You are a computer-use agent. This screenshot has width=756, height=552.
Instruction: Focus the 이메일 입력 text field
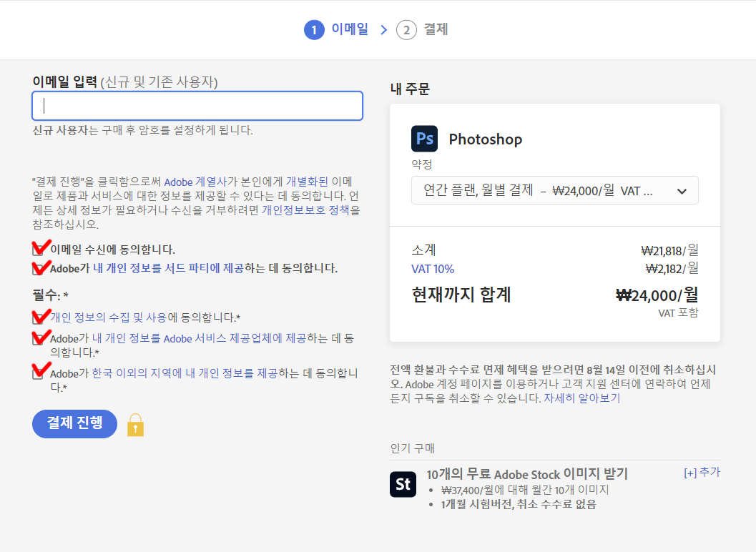click(x=197, y=106)
